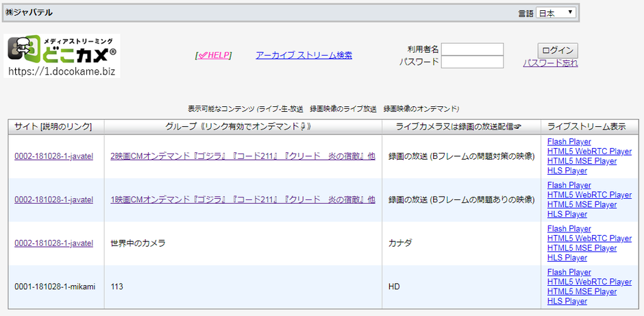Viewport: 644px width, 316px height.
Task: Click the ライブストリーム表示 column header
Action: [x=589, y=127]
